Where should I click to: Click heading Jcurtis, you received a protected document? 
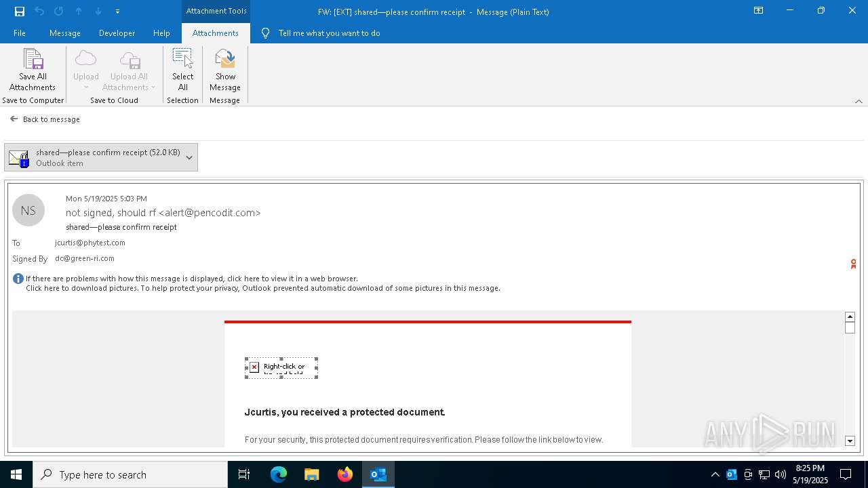tap(344, 412)
